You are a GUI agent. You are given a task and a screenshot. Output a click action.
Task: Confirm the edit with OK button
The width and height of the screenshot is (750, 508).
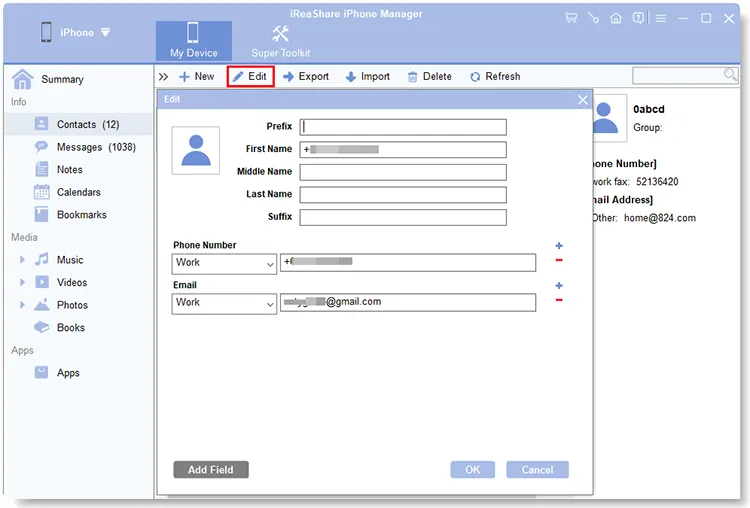pos(473,470)
